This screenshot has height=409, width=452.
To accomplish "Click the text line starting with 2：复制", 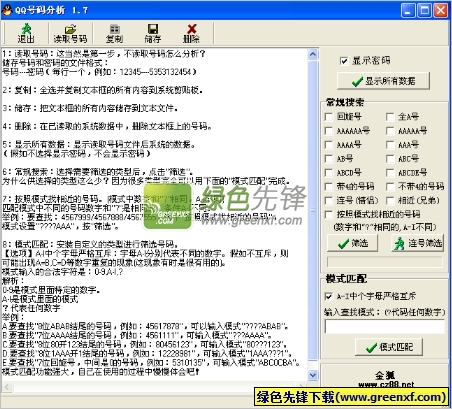I will (x=102, y=90).
